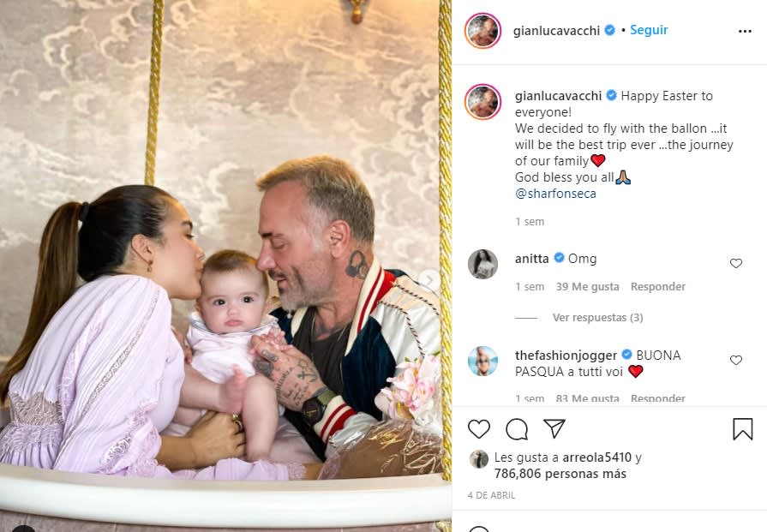The image size is (767, 532).
Task: Expand Ver respuestas (3) under anitta's comment
Action: click(597, 317)
